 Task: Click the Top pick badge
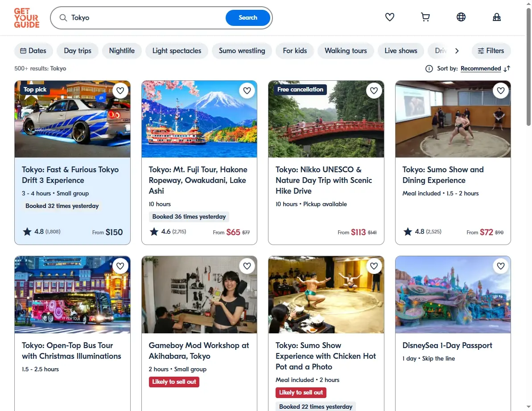click(35, 90)
